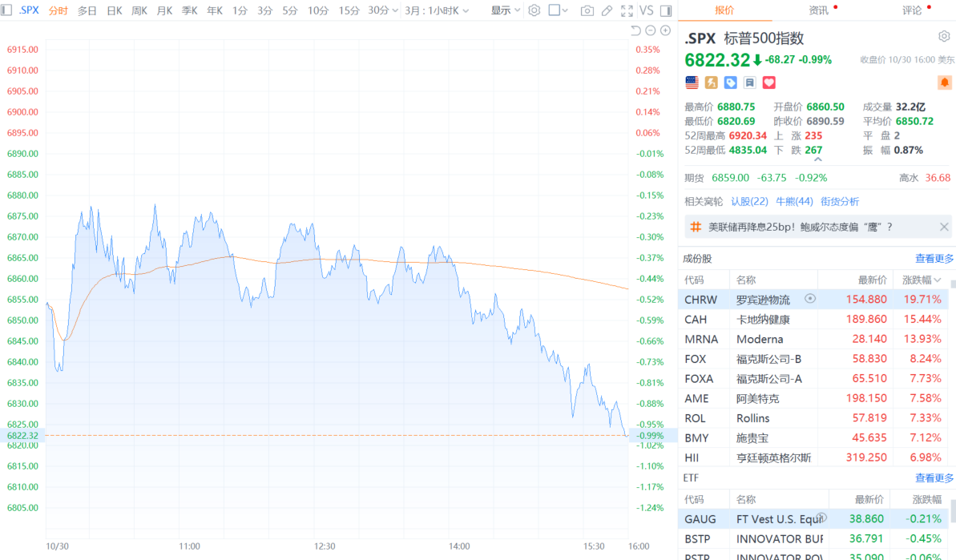The image size is (956, 560).
Task: Open the 3月:1小时K range dropdown
Action: click(x=438, y=10)
